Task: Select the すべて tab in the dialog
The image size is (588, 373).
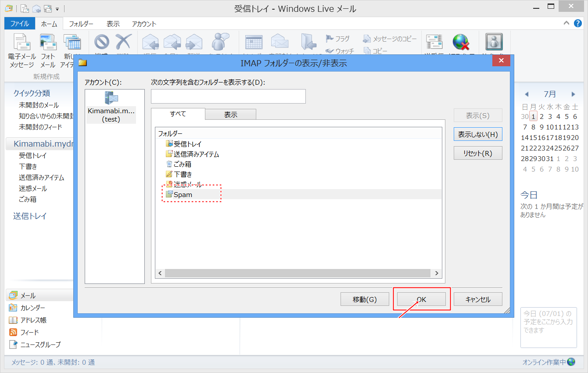Action: [178, 114]
